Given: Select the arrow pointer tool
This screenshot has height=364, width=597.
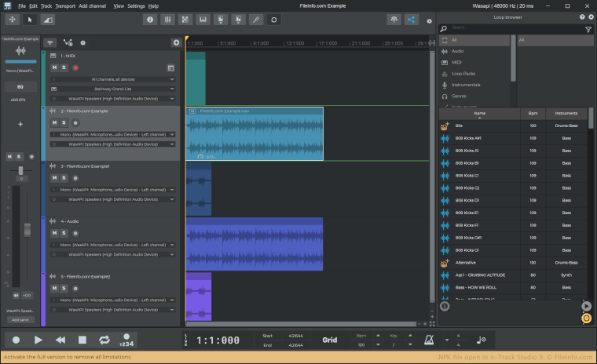Looking at the screenshot, I should (x=30, y=19).
